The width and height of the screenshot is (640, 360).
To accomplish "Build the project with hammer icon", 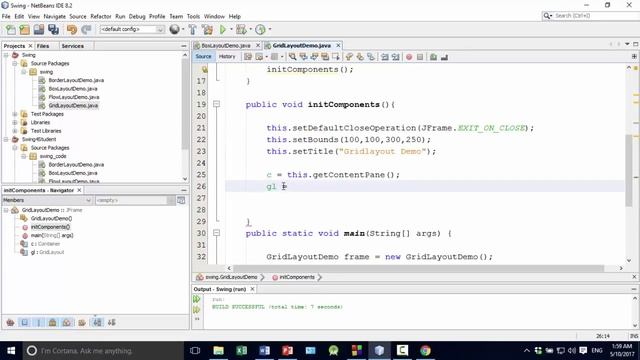I will click(x=193, y=29).
